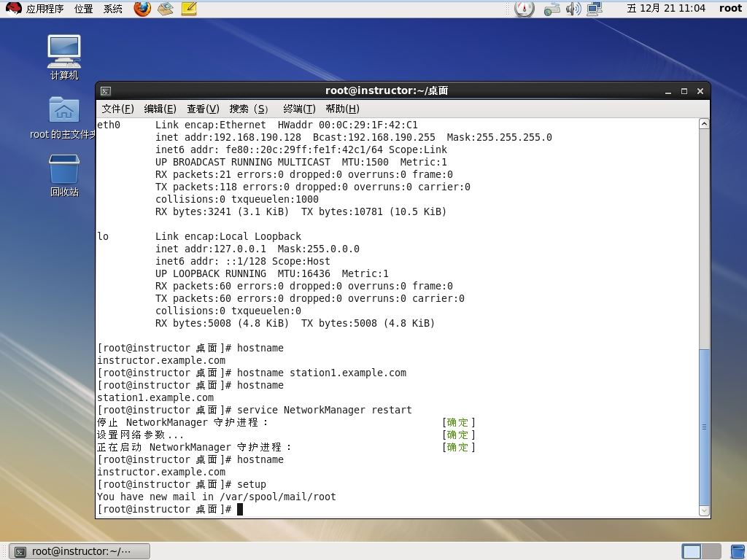Viewport: 747px width, 560px height.
Task: Open the 计算机 desktop icon
Action: point(64,57)
